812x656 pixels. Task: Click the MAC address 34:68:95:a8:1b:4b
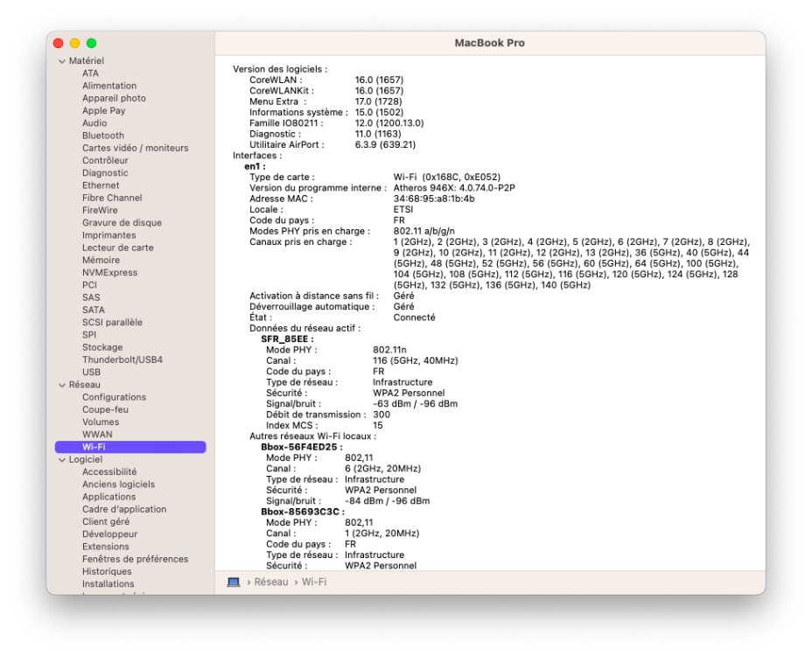[434, 199]
